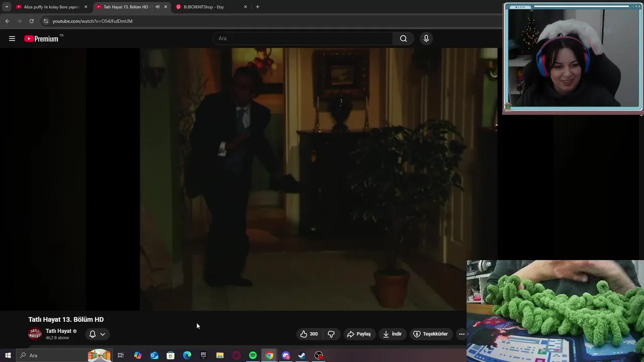Click the search magnifier button
Image resolution: width=644 pixels, height=362 pixels.
click(x=404, y=39)
